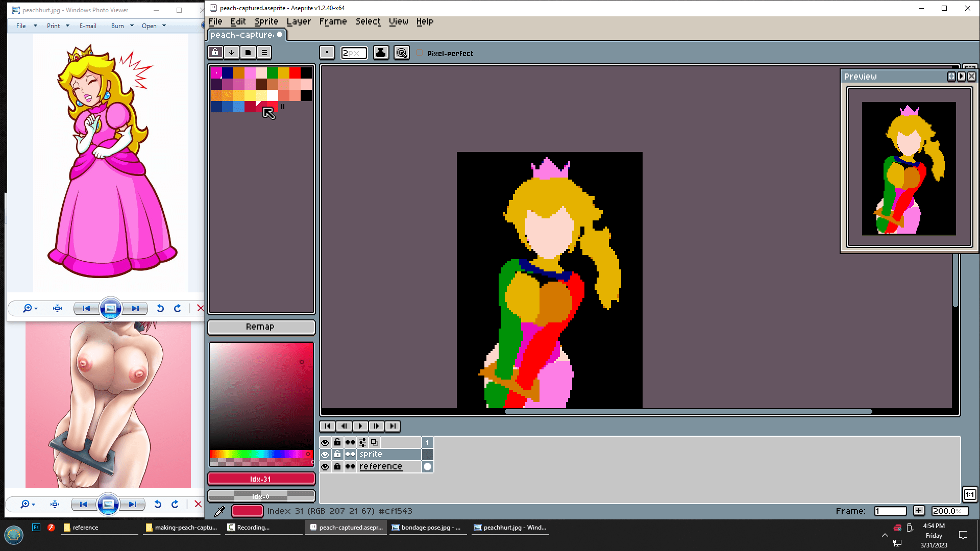The image size is (980, 551).
Task: Click the Idx-31 foreground color button
Action: [261, 479]
